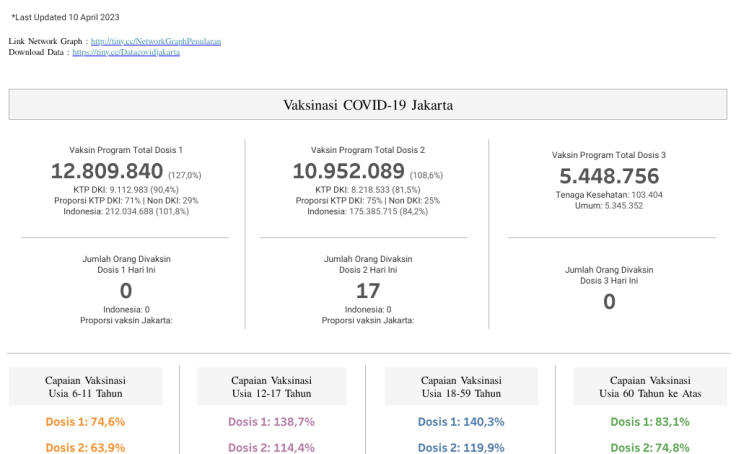Select the Capaian Vaksinasi Usia 18-59 Tahun card

(461, 387)
